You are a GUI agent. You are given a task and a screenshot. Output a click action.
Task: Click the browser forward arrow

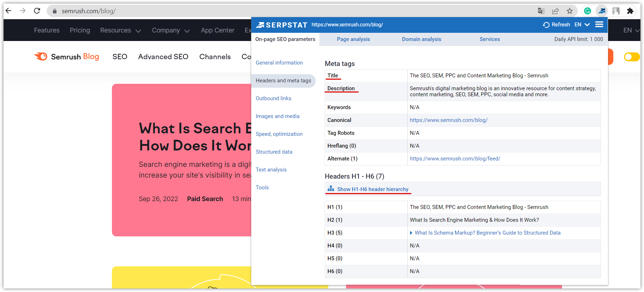click(x=23, y=11)
